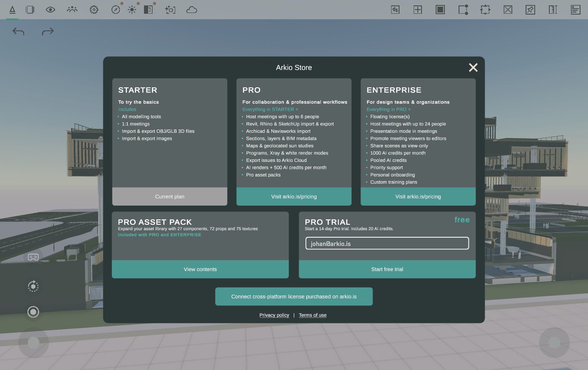
Task: Click the round target button above left joystick
Action: 33,312
